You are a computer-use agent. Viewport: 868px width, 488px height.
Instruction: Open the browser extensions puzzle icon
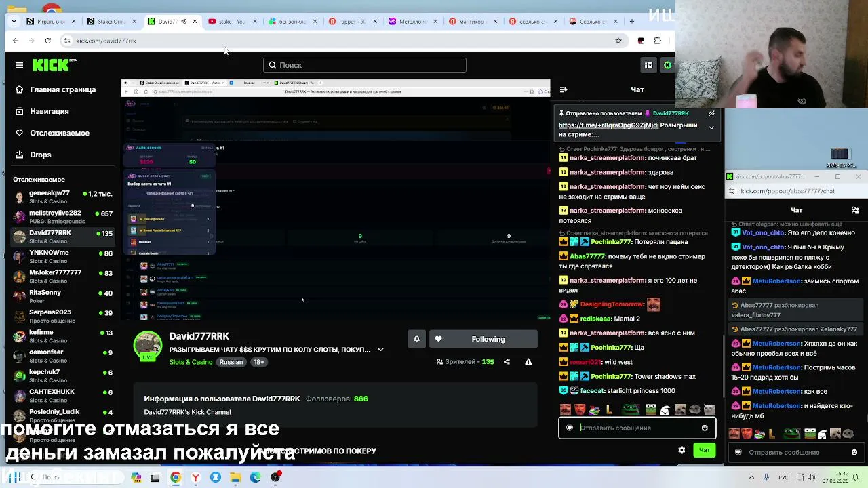point(657,41)
